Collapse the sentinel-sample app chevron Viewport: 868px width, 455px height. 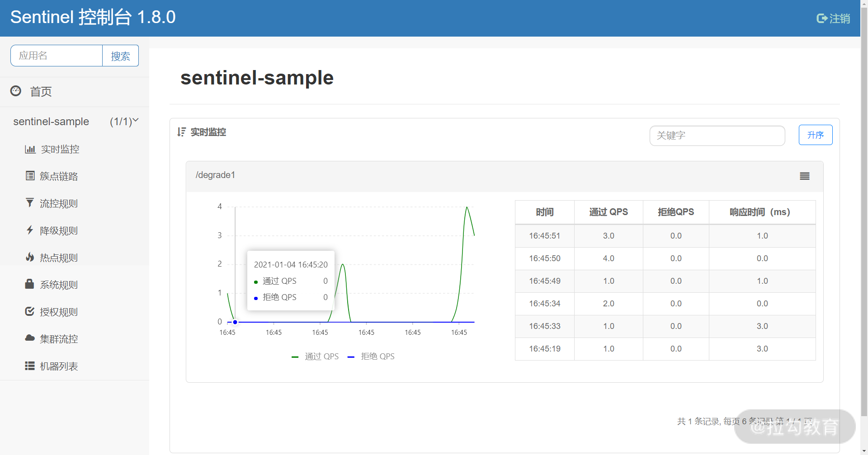tap(136, 120)
